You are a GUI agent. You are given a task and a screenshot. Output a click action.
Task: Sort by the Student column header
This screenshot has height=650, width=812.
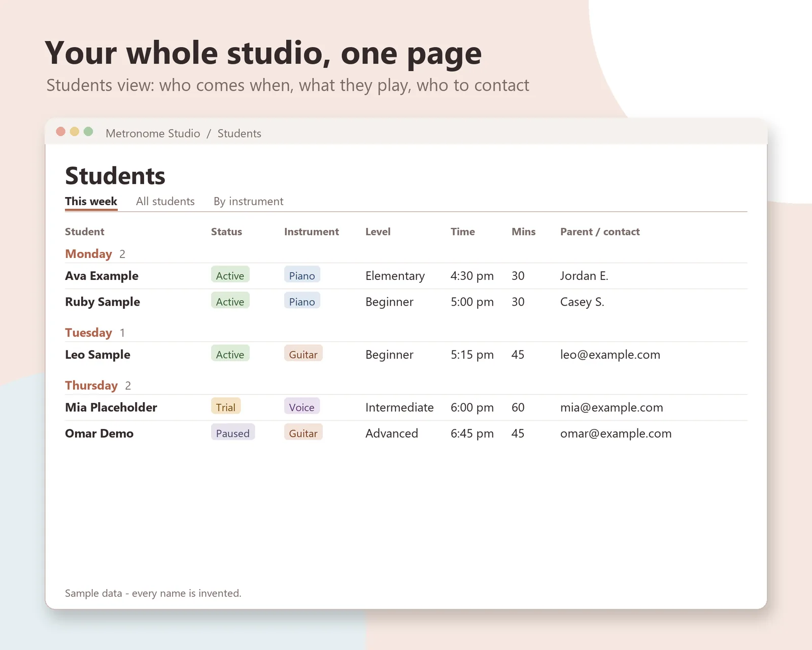click(84, 232)
